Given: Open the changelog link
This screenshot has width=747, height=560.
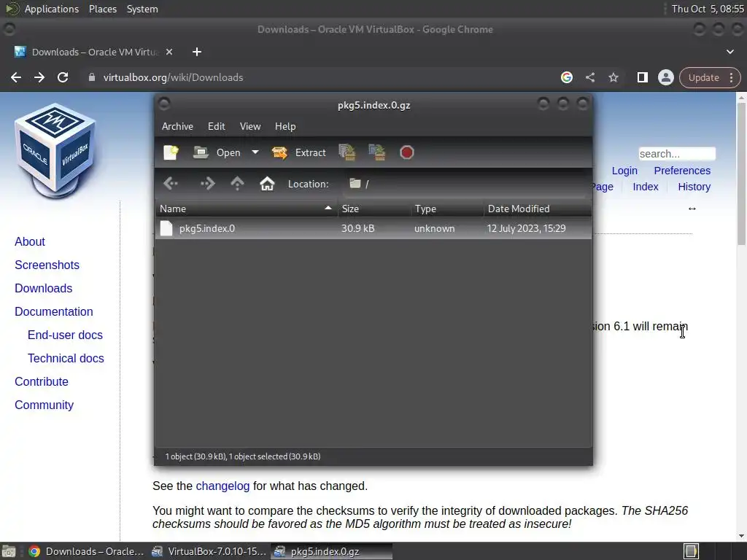Looking at the screenshot, I should pyautogui.click(x=222, y=486).
